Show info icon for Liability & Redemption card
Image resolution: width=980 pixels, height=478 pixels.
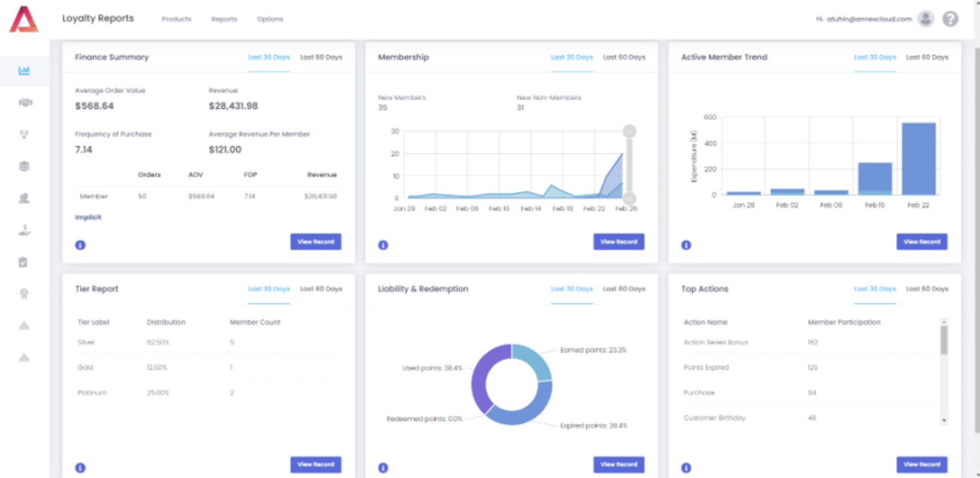pos(383,468)
